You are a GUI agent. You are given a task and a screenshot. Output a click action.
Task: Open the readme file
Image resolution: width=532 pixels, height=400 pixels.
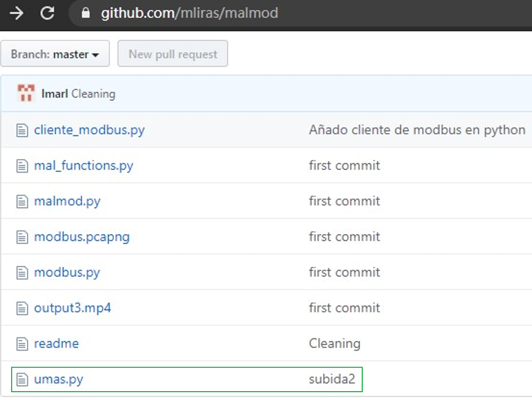click(x=57, y=343)
